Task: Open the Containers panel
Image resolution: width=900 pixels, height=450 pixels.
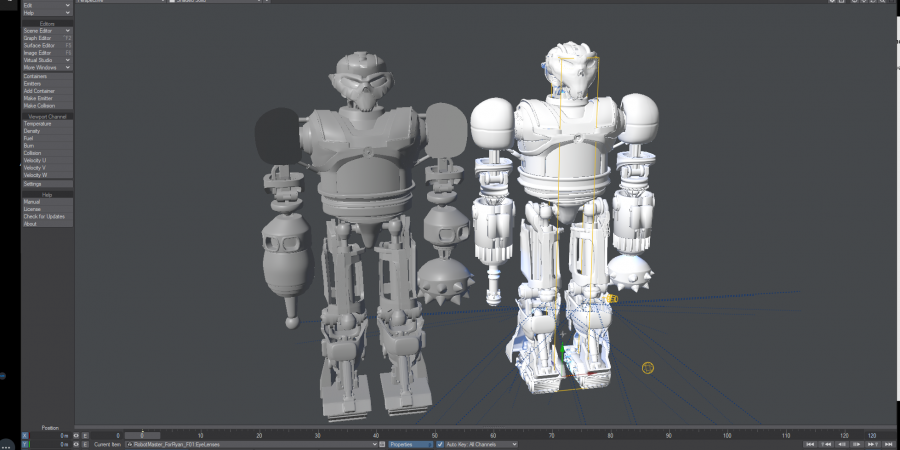Action: pos(47,76)
